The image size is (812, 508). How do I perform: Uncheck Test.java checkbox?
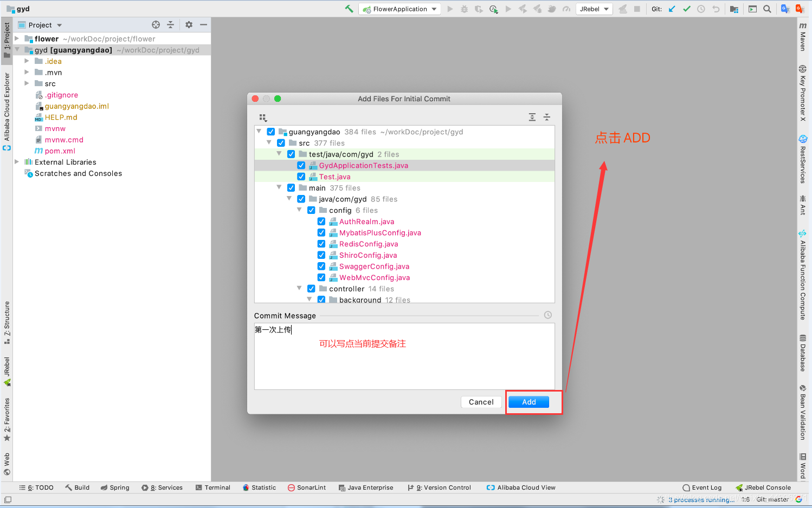[301, 177]
